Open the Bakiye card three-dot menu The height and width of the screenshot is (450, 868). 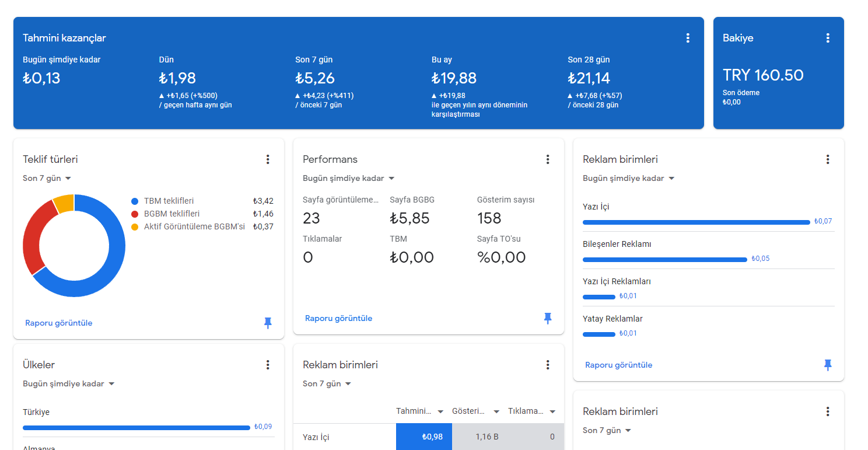pyautogui.click(x=828, y=38)
